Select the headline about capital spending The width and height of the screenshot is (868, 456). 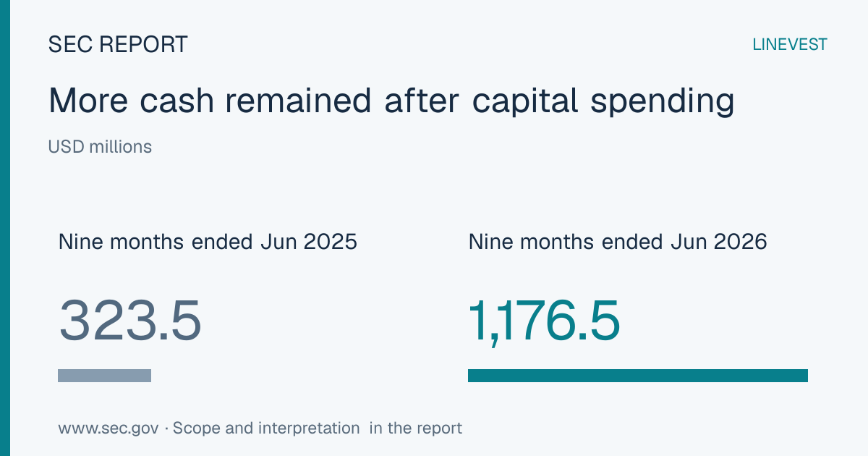pos(391,101)
